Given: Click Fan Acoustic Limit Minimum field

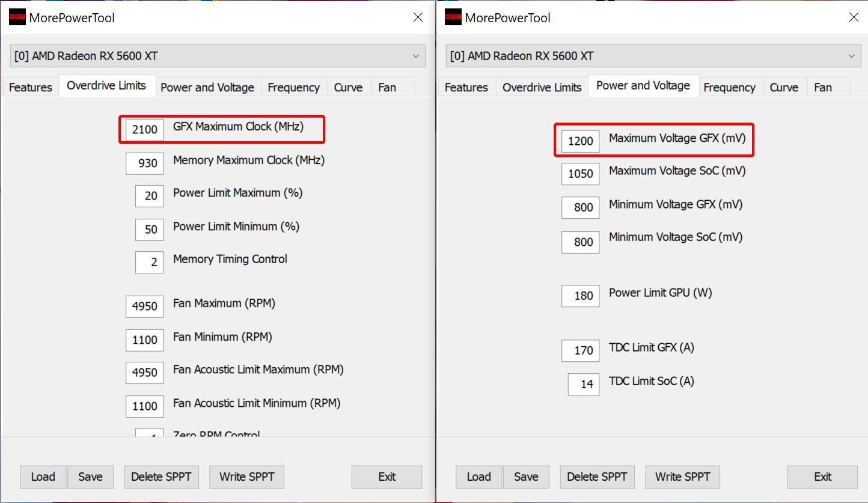Looking at the screenshot, I should pyautogui.click(x=145, y=406).
